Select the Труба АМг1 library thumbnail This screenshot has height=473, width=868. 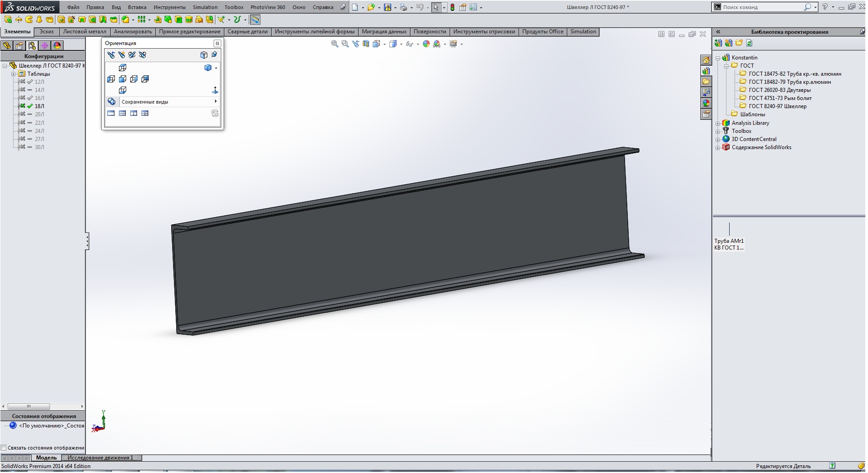729,237
